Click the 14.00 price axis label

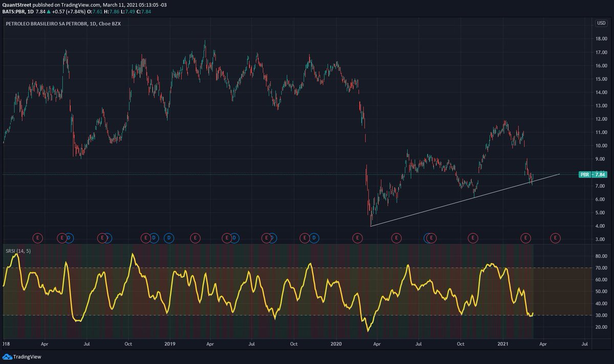[x=601, y=92]
